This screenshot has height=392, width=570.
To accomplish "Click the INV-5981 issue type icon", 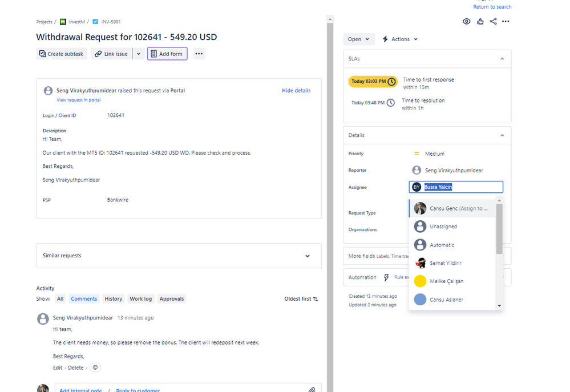I will pyautogui.click(x=95, y=22).
